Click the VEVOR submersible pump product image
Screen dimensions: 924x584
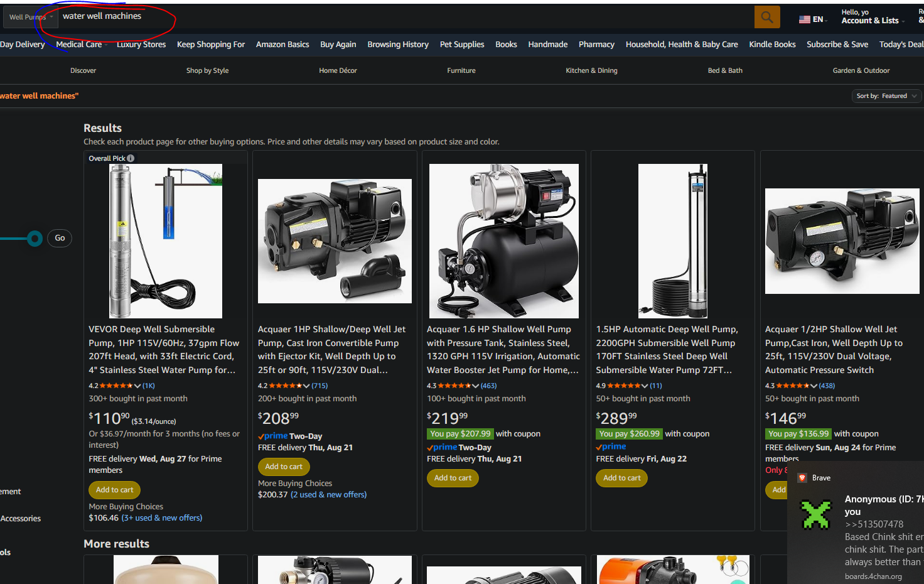click(x=166, y=241)
